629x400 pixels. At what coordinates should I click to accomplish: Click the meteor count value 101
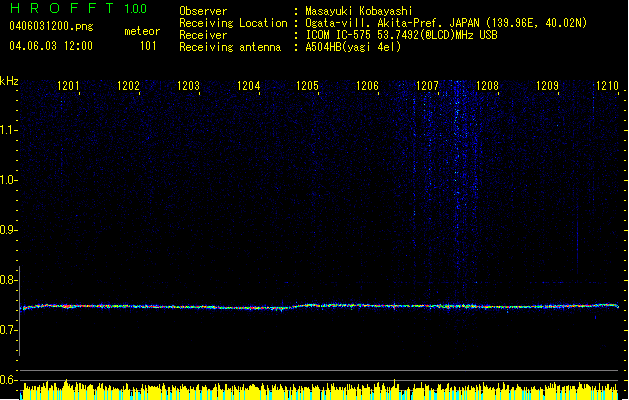(148, 46)
